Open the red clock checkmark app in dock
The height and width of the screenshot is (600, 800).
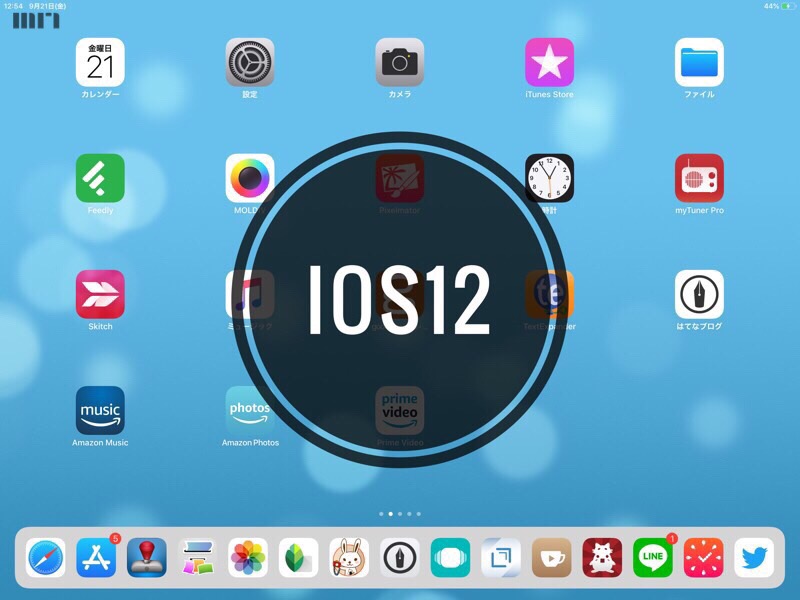(x=703, y=558)
